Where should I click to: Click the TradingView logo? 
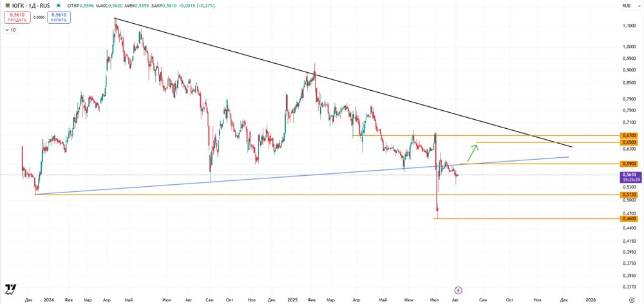tap(10, 289)
